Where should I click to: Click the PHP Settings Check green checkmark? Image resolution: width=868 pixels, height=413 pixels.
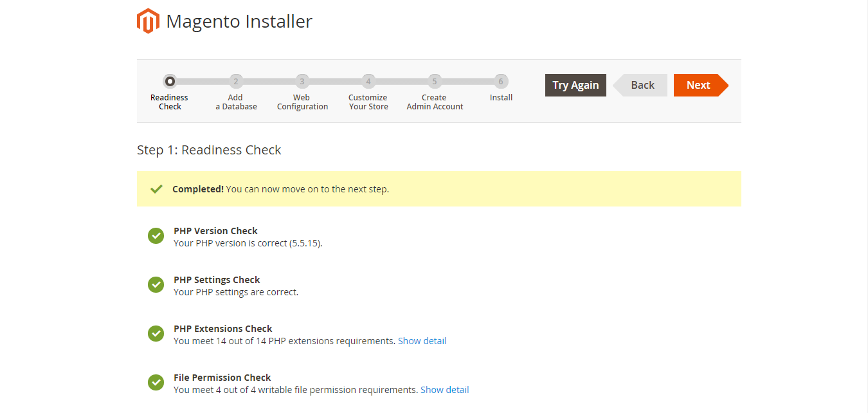point(156,284)
